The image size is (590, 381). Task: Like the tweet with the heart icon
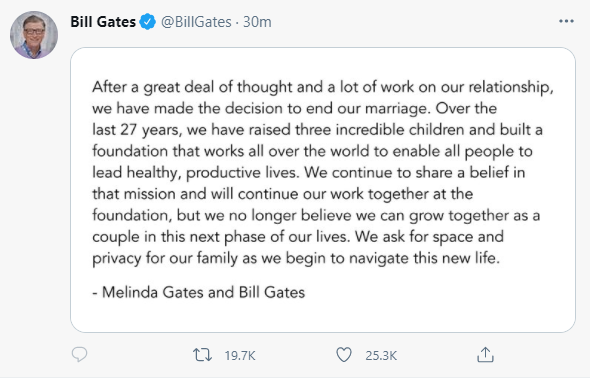pos(344,355)
